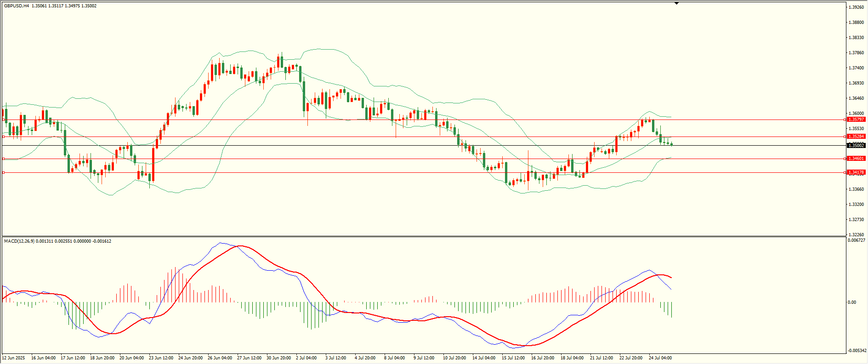The image size is (868, 364).
Task: Click the chart shift triangle marker at top
Action: [676, 3]
